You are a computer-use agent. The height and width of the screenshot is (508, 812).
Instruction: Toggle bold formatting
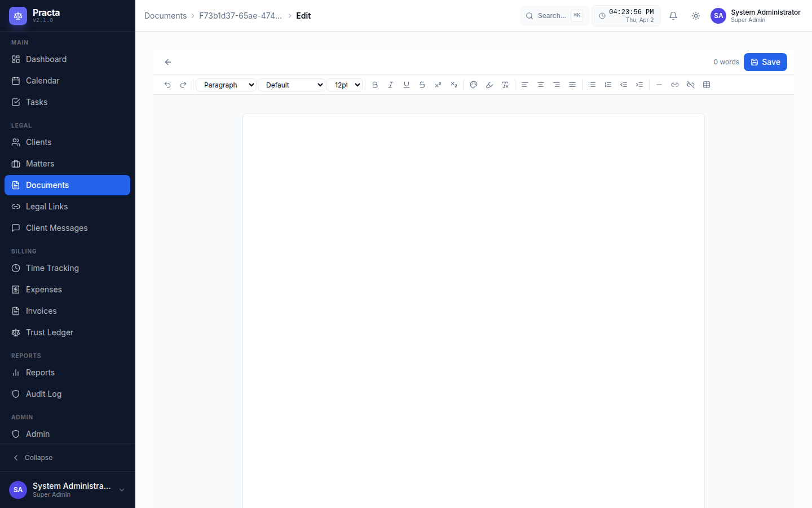click(375, 85)
